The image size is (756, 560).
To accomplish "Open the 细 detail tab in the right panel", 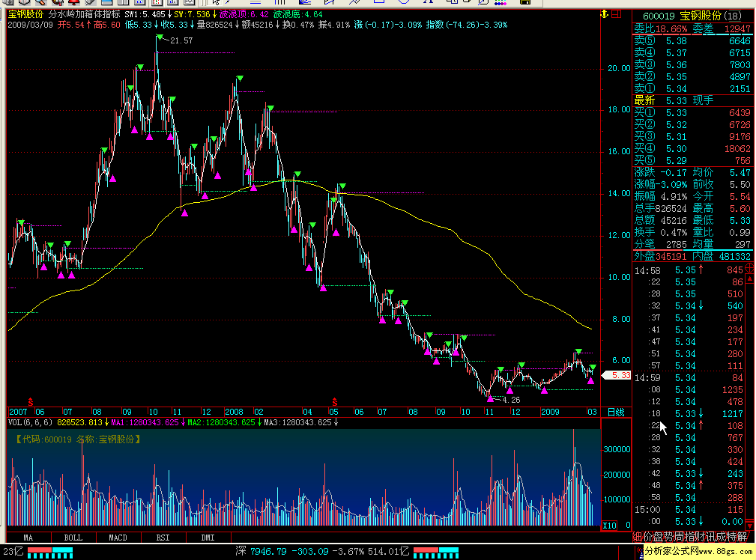I will [x=638, y=536].
